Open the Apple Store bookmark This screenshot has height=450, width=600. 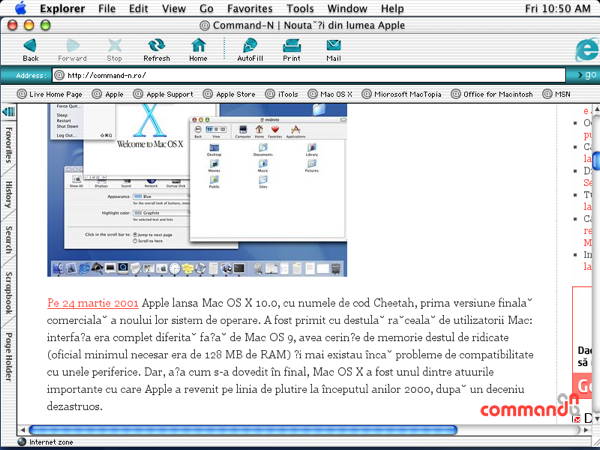click(229, 94)
